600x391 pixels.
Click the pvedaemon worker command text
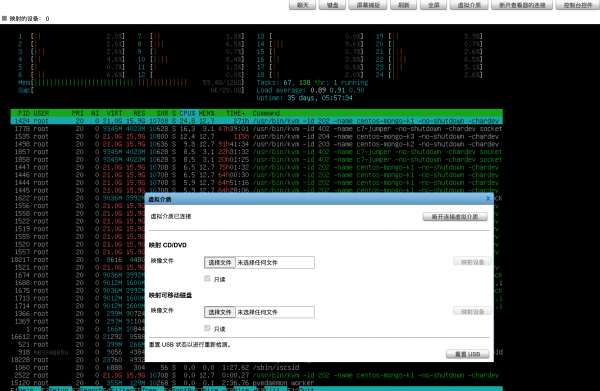pos(283,383)
